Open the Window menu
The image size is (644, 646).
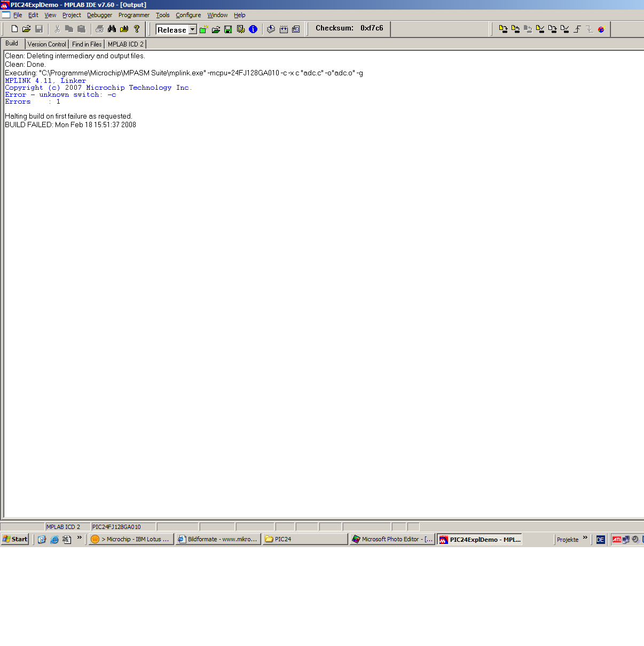pyautogui.click(x=217, y=15)
